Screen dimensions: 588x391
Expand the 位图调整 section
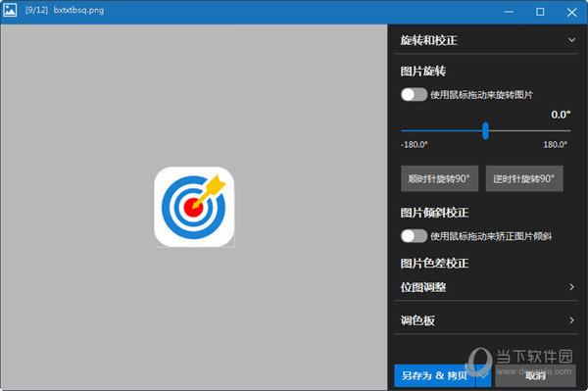[486, 287]
